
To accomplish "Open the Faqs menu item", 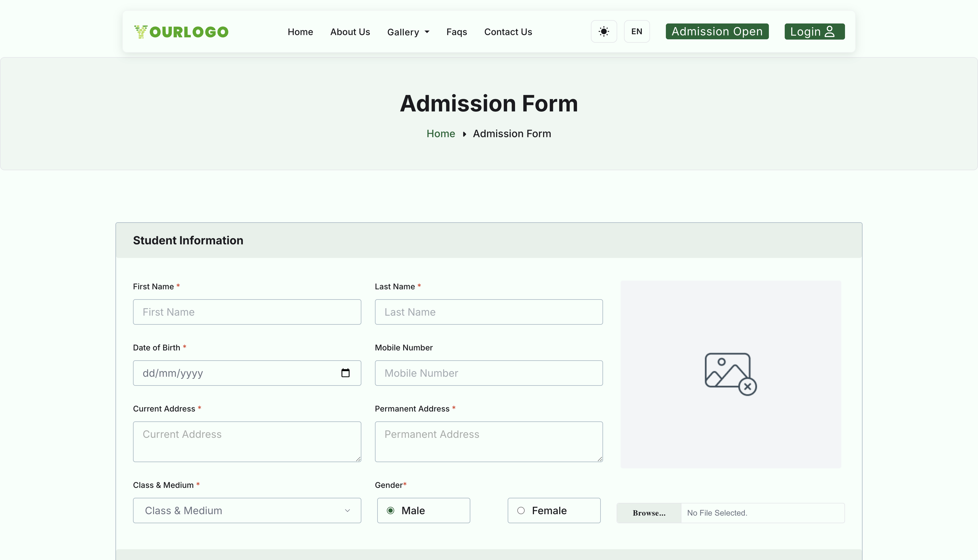I will pyautogui.click(x=456, y=32).
